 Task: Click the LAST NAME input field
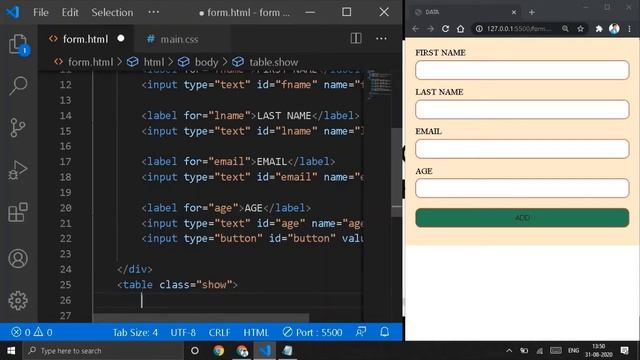pos(522,109)
